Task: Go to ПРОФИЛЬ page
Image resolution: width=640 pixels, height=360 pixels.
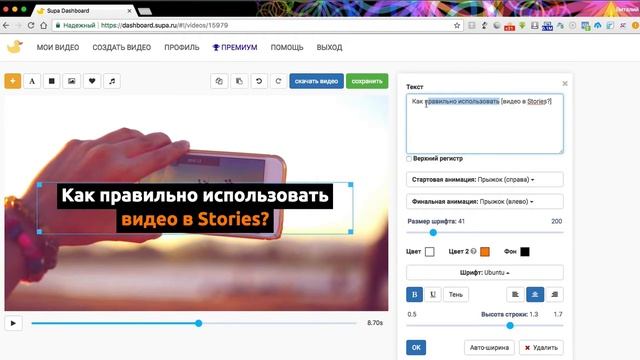Action: (x=182, y=47)
